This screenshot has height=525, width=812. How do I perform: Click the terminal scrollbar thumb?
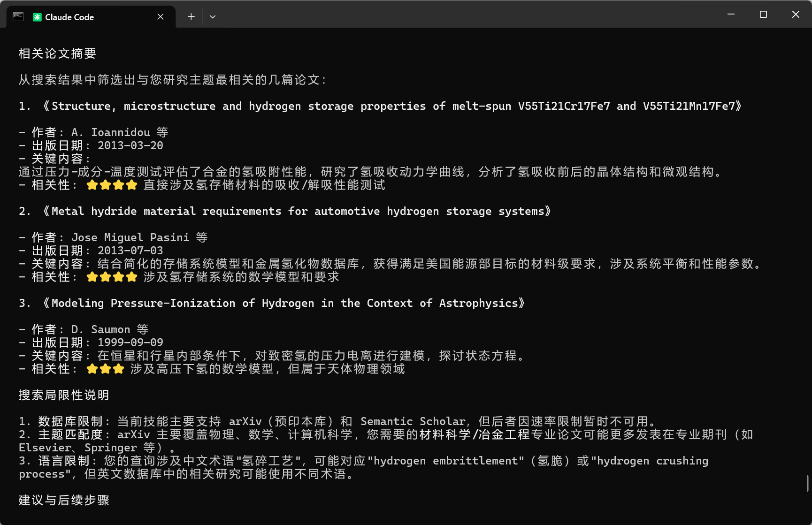[x=808, y=484]
